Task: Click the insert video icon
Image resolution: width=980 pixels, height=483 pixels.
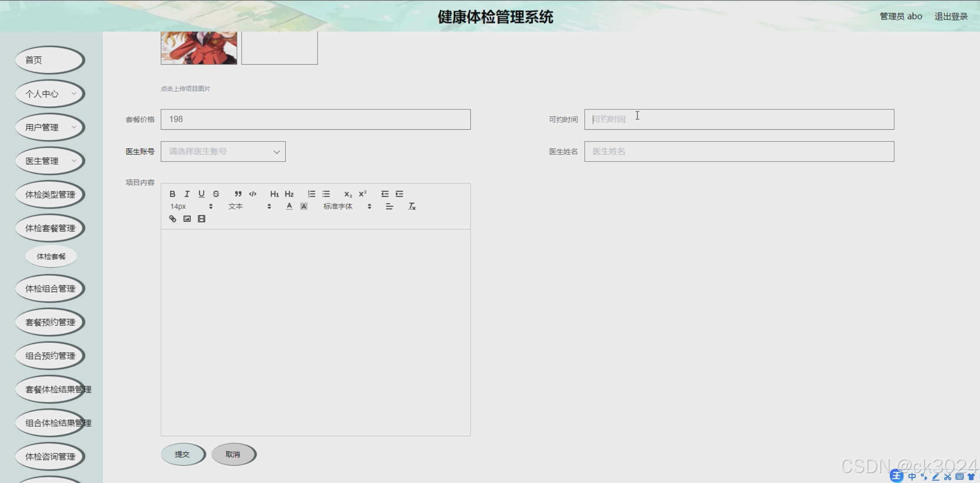Action: coord(201,219)
